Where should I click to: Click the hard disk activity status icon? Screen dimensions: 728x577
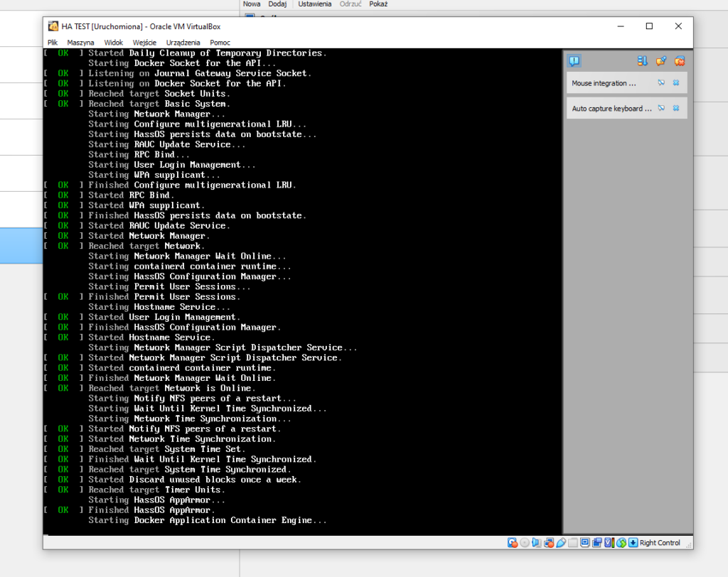(x=513, y=543)
